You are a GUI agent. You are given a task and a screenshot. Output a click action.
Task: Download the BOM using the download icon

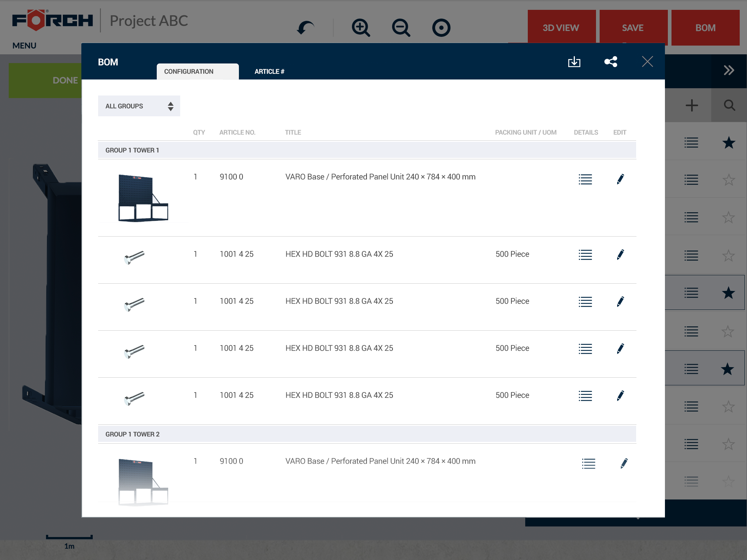click(x=574, y=62)
